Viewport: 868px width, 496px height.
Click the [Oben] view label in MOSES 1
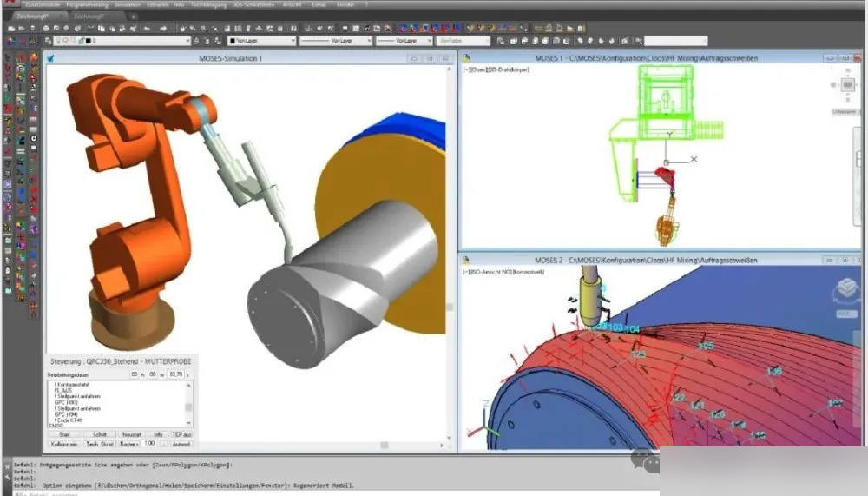477,69
